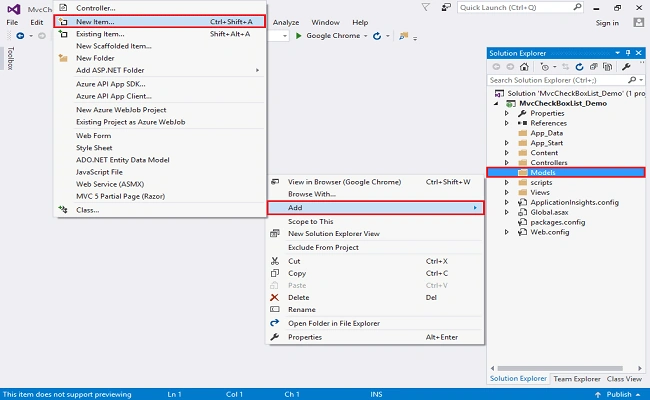This screenshot has width=650, height=400.
Task: Click the Visual Studio logo icon
Action: [14, 9]
